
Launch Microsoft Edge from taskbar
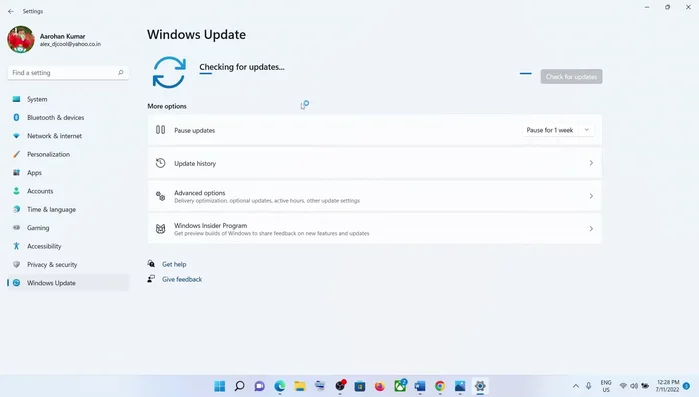tap(280, 386)
